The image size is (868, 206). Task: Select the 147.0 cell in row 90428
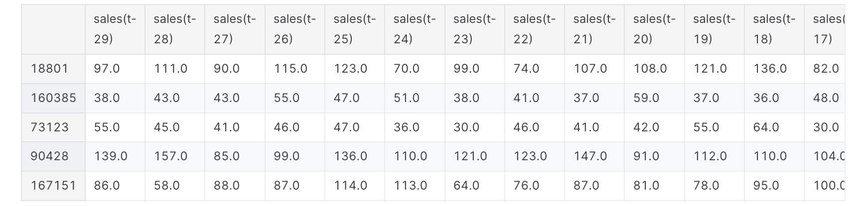click(590, 156)
